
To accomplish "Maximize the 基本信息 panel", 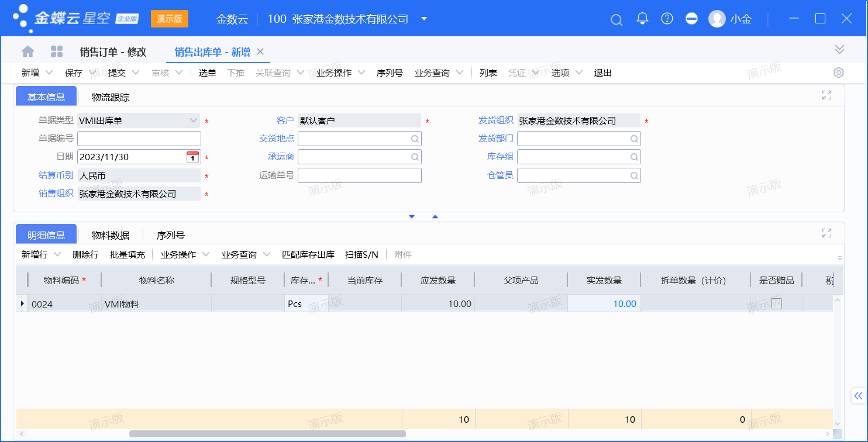I will tap(826, 95).
